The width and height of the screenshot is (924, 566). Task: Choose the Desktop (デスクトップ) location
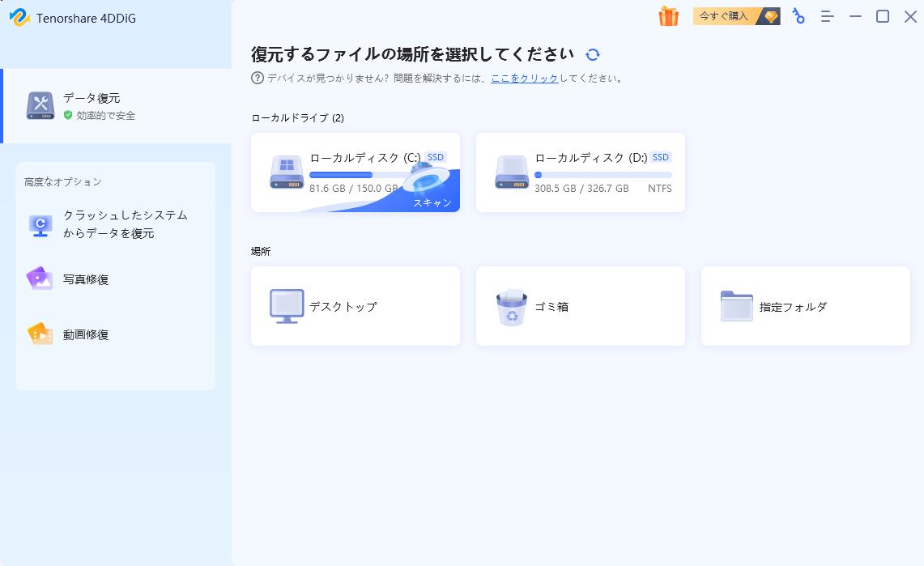click(x=355, y=306)
